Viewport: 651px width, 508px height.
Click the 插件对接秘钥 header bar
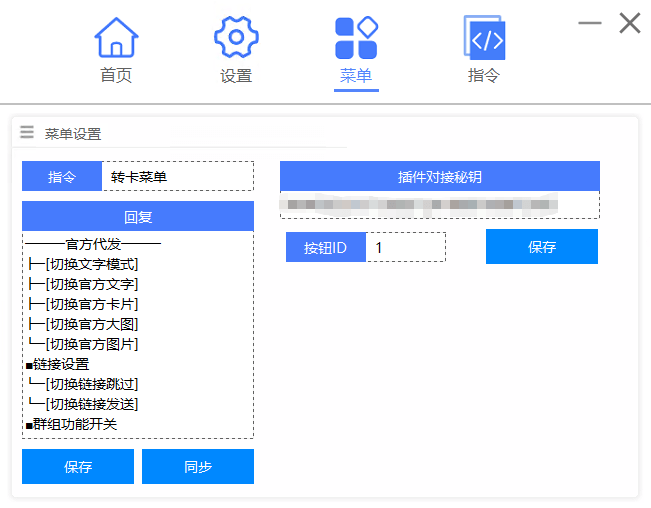pos(440,176)
